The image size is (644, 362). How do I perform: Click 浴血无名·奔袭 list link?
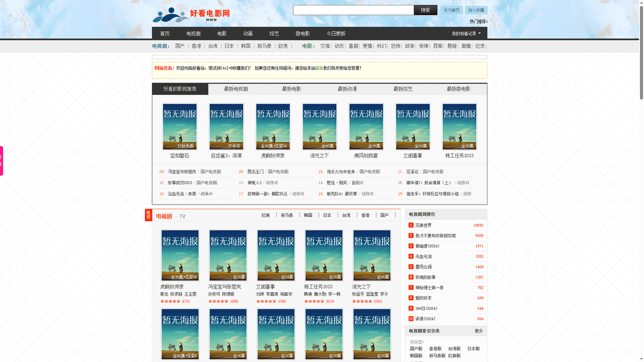pos(182,194)
